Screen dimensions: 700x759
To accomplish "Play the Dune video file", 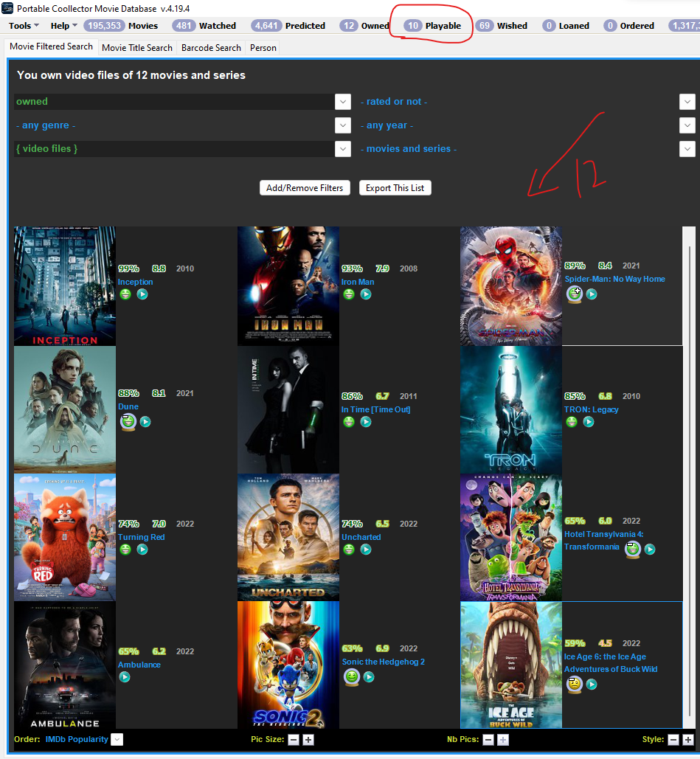I will click(x=145, y=422).
